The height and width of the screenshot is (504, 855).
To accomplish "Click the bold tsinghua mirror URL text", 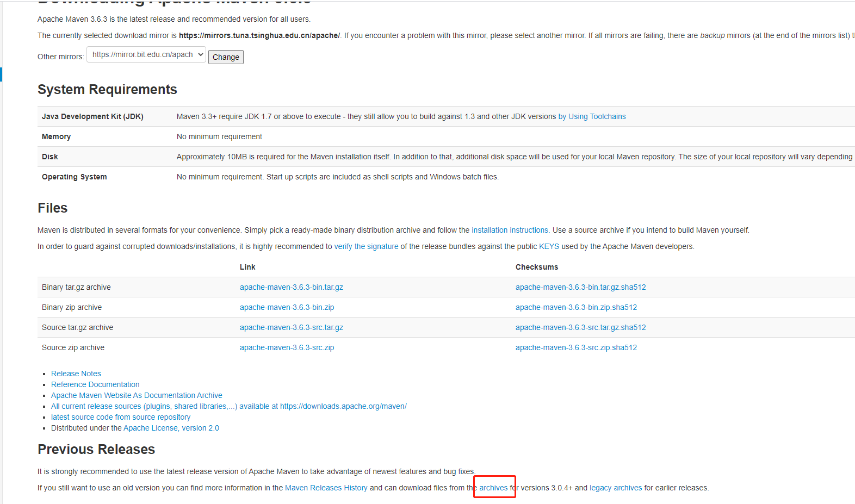I will (x=259, y=35).
